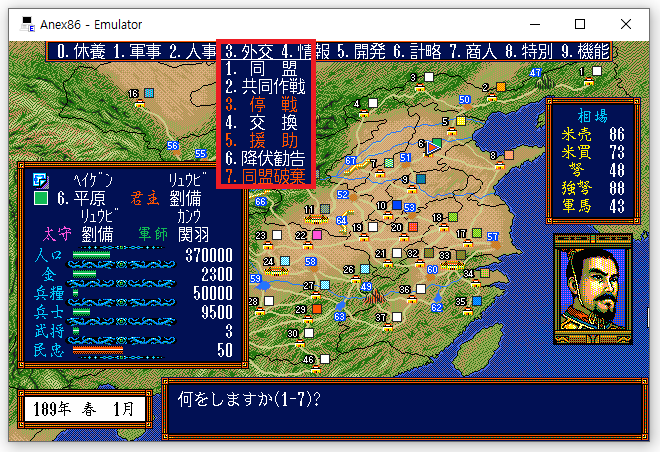
Task: Click the Anex86 application title icon
Action: pyautogui.click(x=27, y=24)
